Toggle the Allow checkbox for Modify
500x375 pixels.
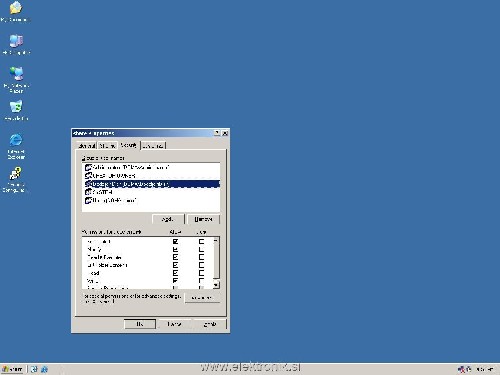point(175,249)
